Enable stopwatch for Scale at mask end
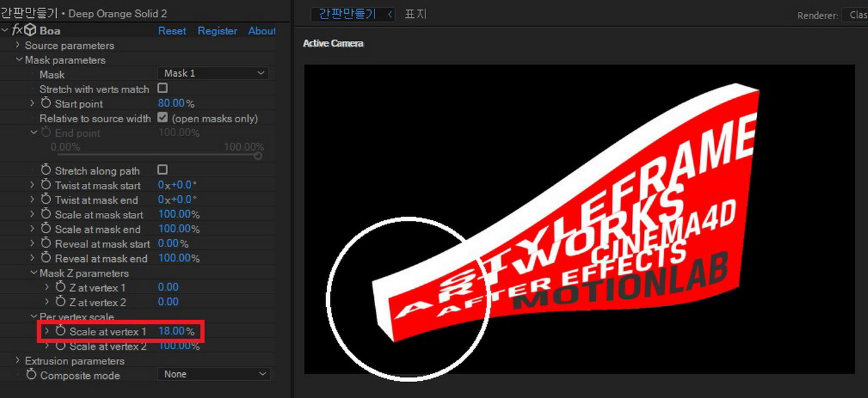The height and width of the screenshot is (398, 868). tap(46, 229)
